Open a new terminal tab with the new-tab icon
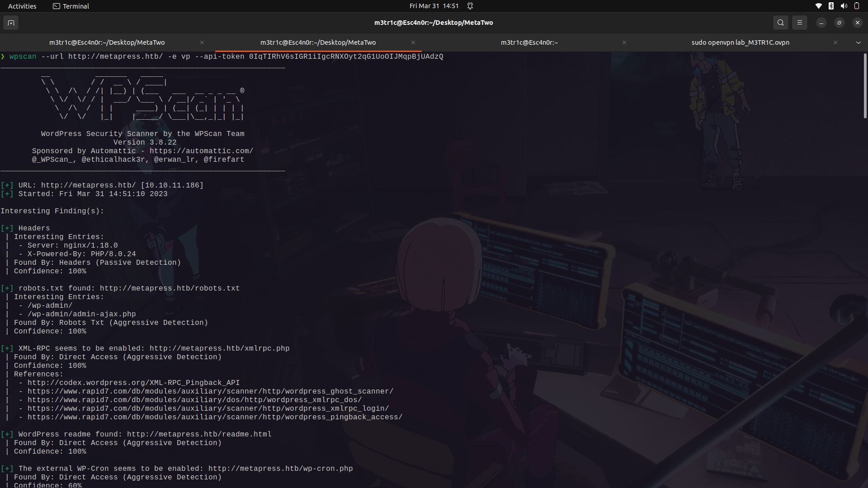 11,23
